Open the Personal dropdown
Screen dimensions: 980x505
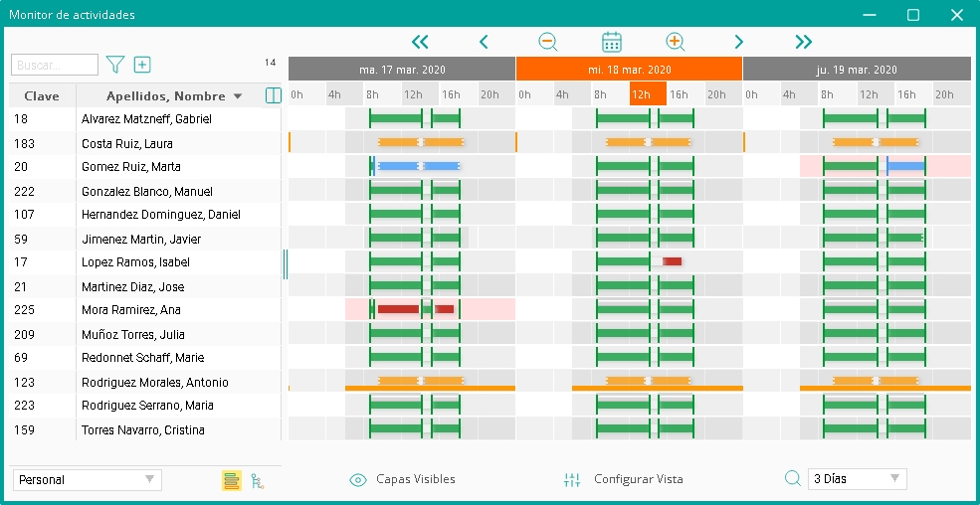tap(88, 480)
